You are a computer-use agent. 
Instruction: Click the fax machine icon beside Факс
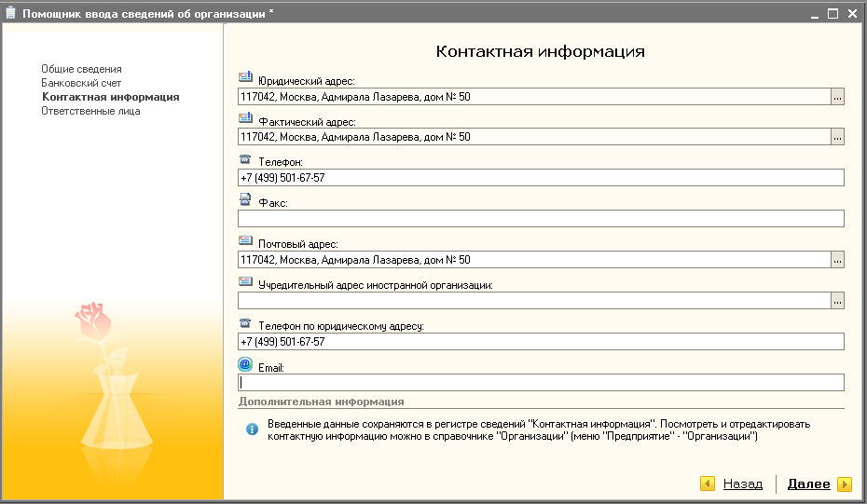[x=245, y=199]
